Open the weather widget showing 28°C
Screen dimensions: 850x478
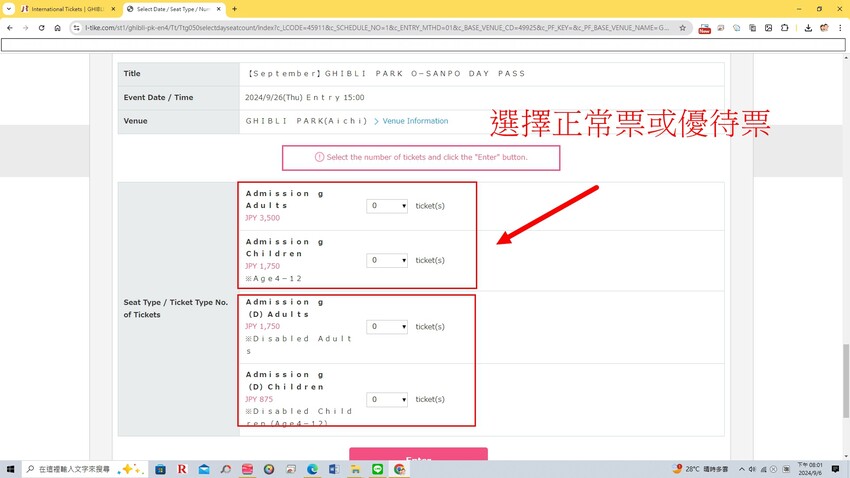tap(700, 469)
